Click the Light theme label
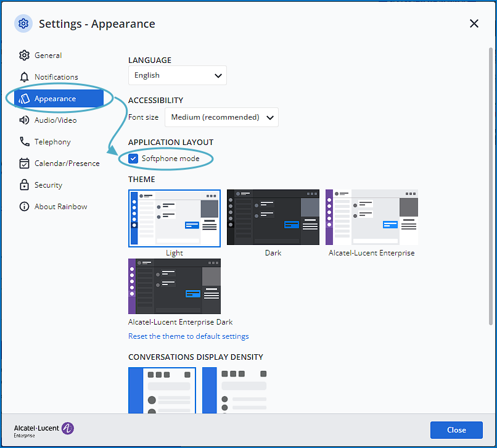The width and height of the screenshot is (497, 448). 175,253
